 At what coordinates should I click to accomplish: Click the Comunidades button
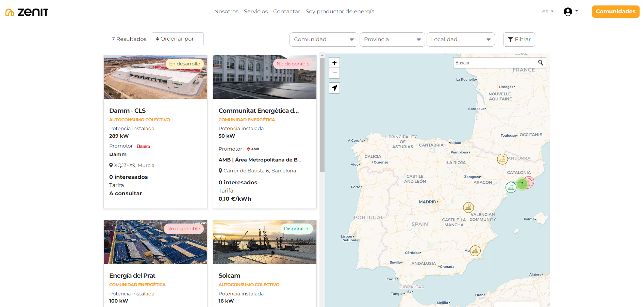pos(615,11)
